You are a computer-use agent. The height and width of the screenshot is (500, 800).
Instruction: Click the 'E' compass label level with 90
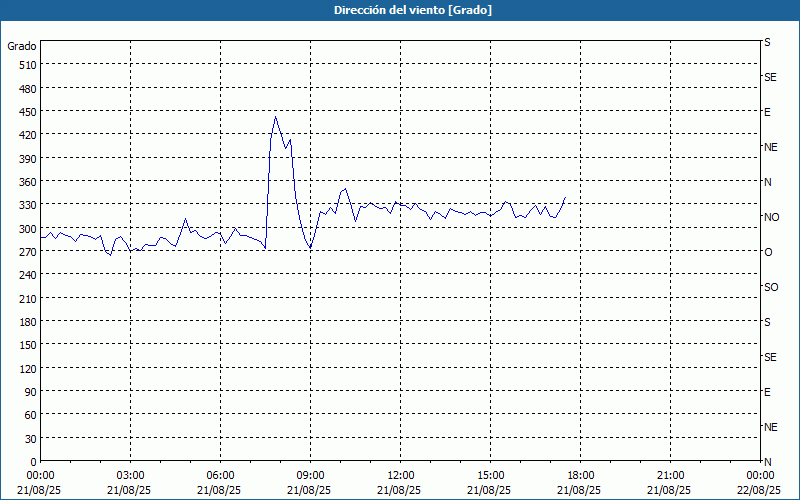point(767,392)
